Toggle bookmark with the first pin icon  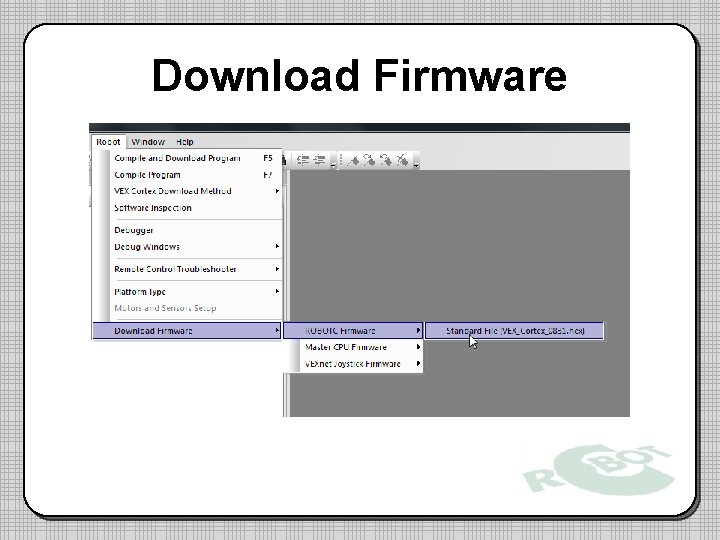353,160
